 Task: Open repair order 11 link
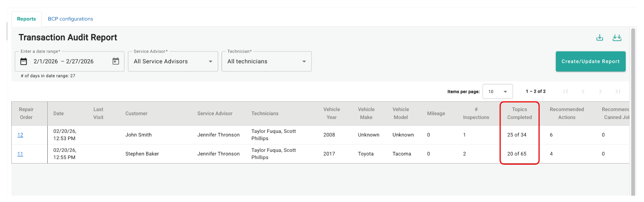coord(20,154)
